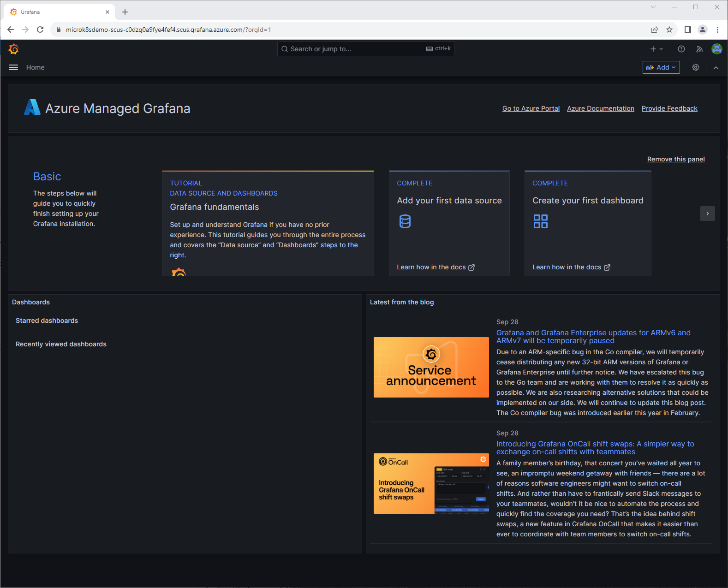Open a new browser tab
The height and width of the screenshot is (588, 728).
point(125,12)
